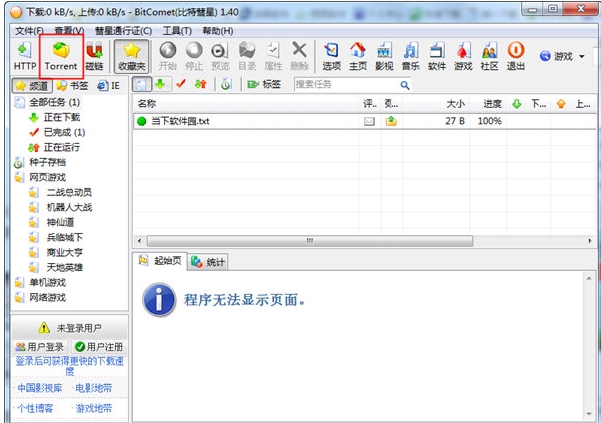Open Options (选项) from toolbar
The width and height of the screenshot is (601, 423).
(332, 56)
